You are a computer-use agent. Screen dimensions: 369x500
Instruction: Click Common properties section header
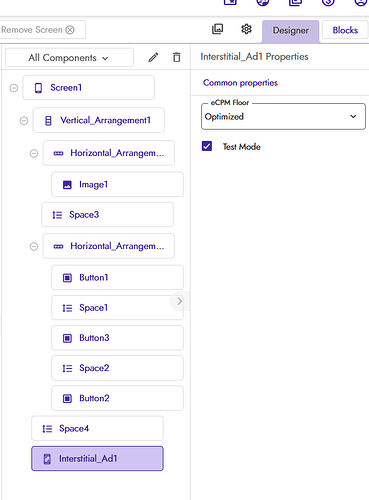240,83
